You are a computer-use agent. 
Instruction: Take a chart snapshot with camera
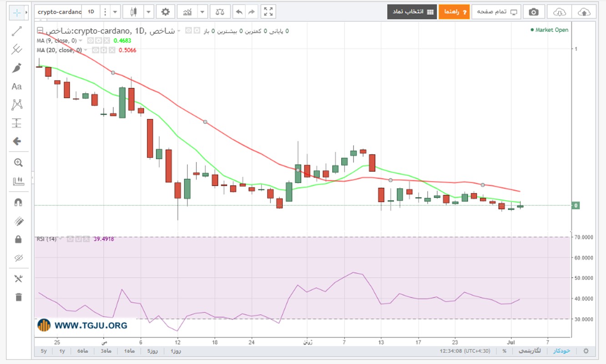[x=534, y=12]
